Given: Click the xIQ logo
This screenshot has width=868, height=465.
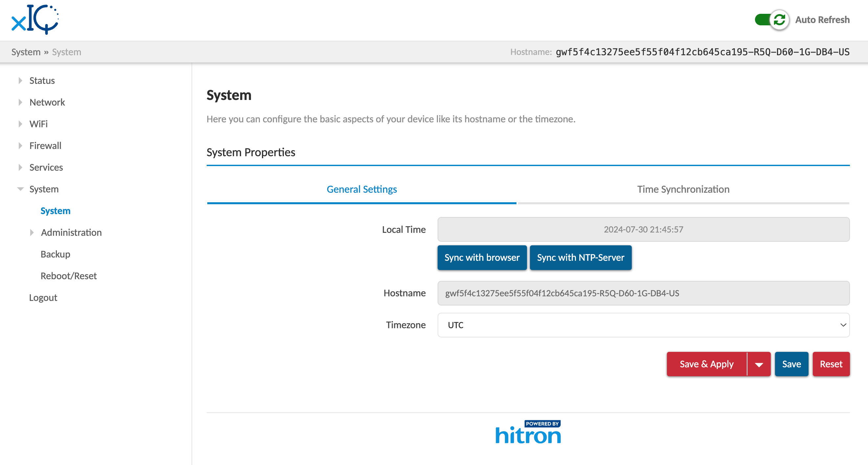Looking at the screenshot, I should (x=35, y=19).
